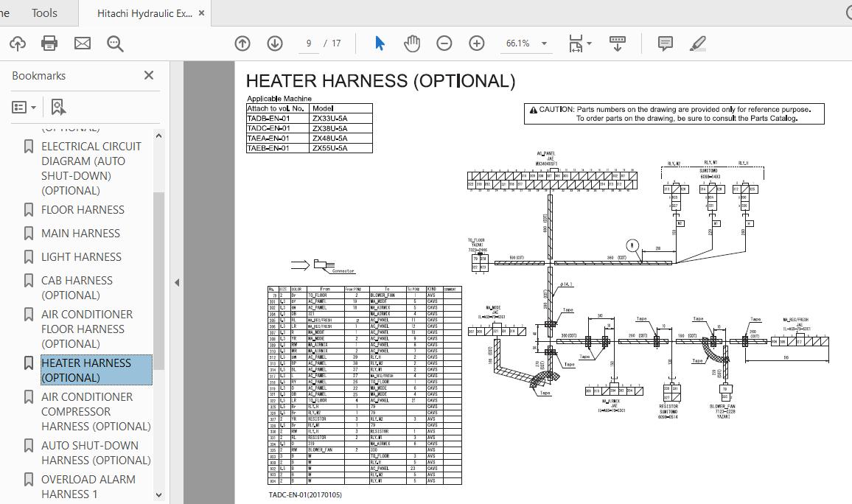Activate the hand pan tool
Image resolution: width=852 pixels, height=504 pixels.
point(412,43)
